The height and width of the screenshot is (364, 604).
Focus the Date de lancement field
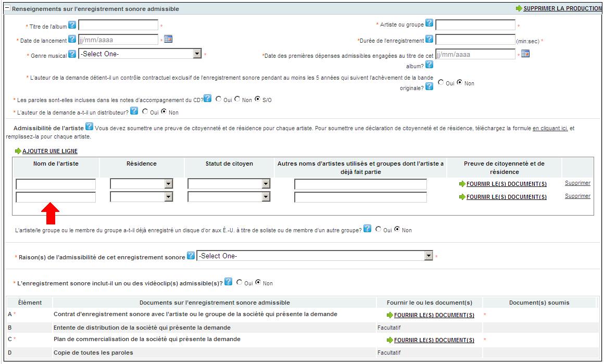pos(118,39)
